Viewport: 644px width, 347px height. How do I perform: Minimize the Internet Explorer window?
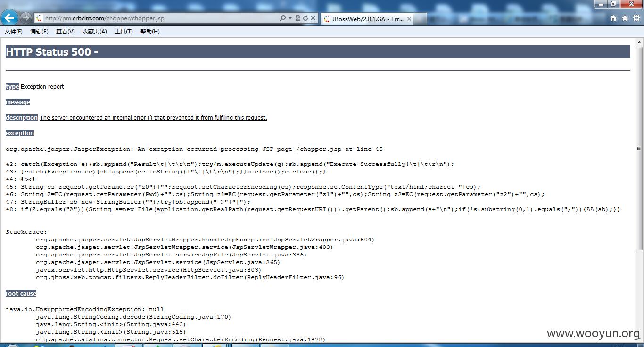pos(600,4)
